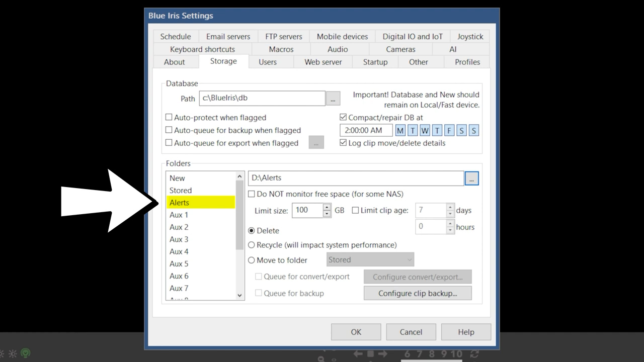Enable Auto-queue for export when flagged

click(169, 143)
